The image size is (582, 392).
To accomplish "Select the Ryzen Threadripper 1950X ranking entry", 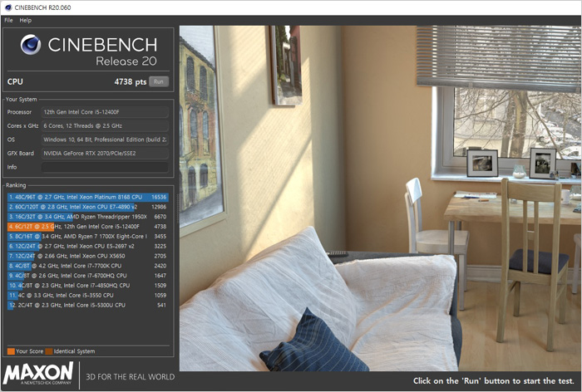I will (x=87, y=216).
